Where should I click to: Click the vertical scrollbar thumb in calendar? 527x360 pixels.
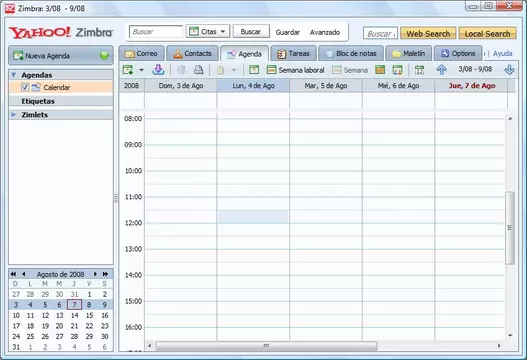click(x=510, y=228)
